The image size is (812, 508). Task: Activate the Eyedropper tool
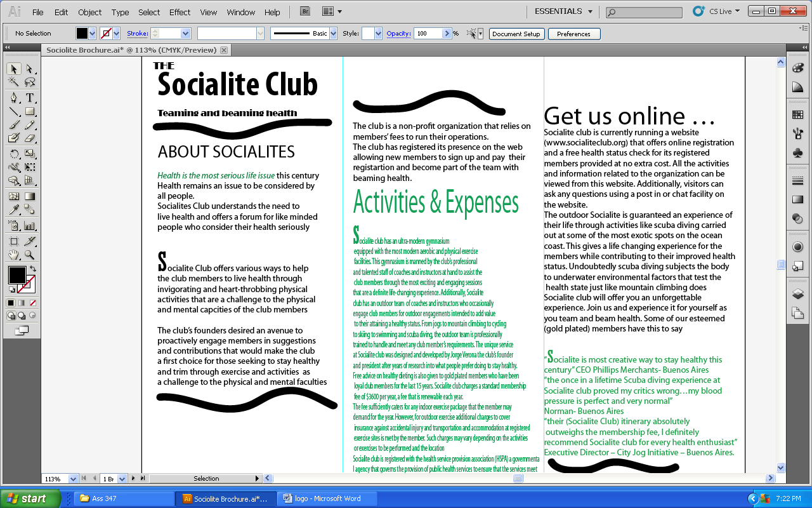(14, 210)
